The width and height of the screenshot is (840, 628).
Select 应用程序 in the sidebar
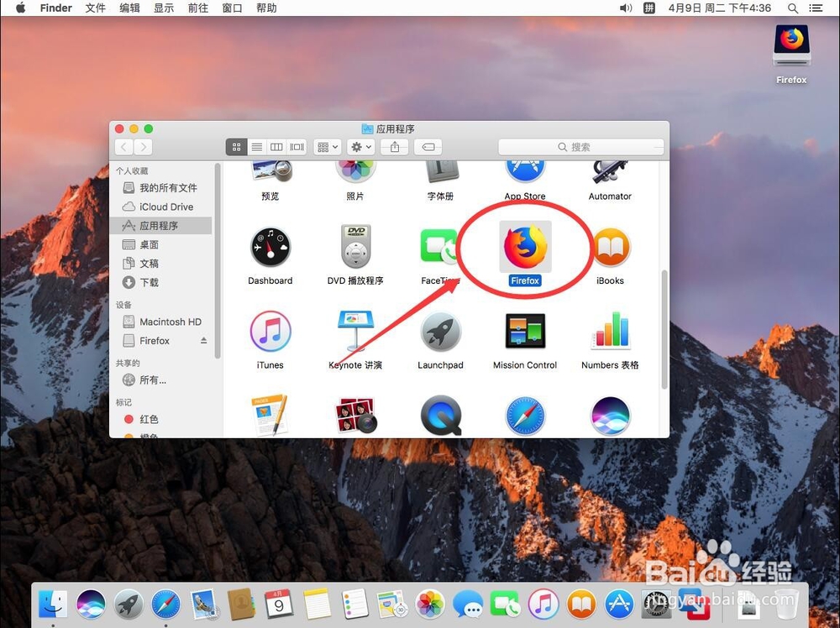160,225
